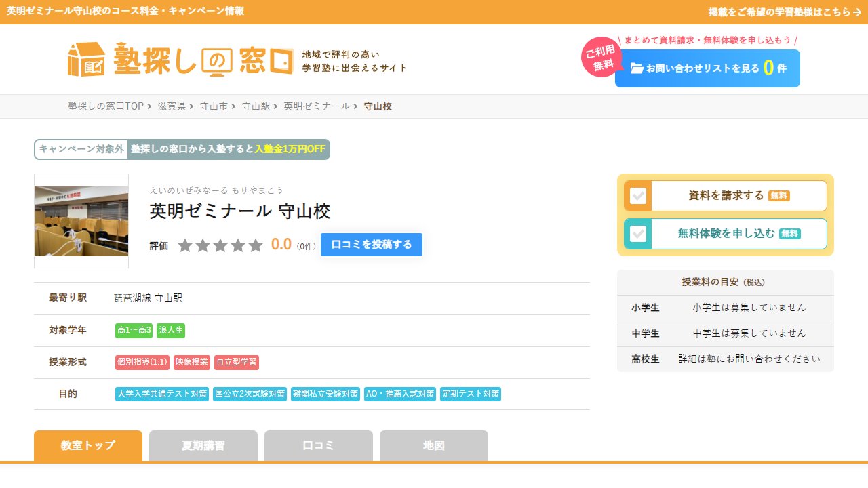Click the ご利用無料 pink badge

(x=602, y=58)
